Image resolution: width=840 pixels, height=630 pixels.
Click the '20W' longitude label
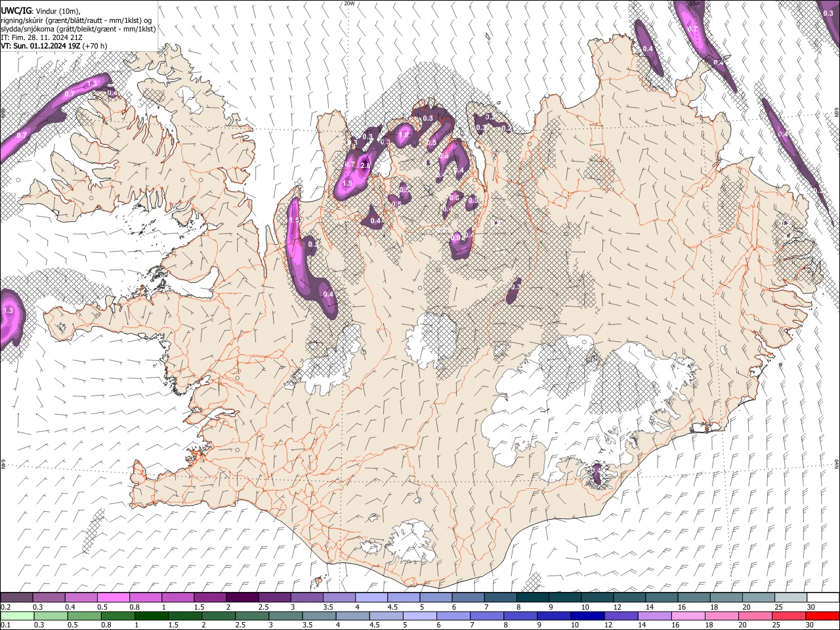tap(349, 3)
